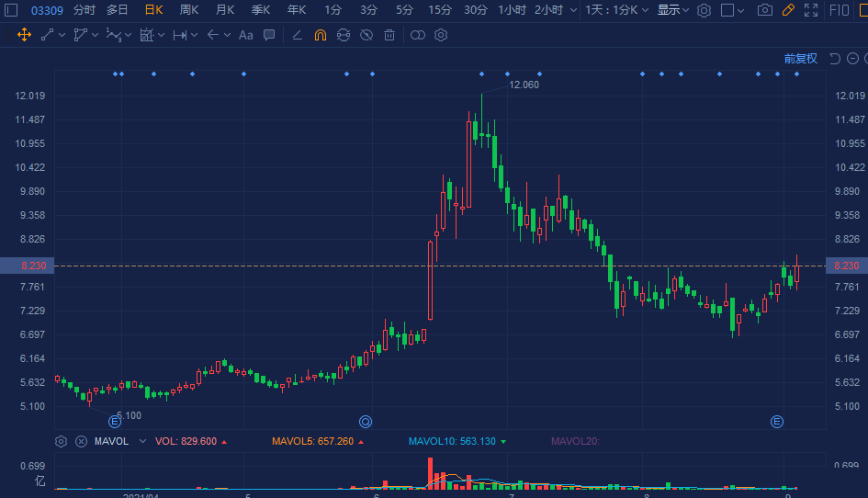Viewport: 868px width, 498px height.
Task: Open the 显示 display dropdown
Action: (x=672, y=10)
